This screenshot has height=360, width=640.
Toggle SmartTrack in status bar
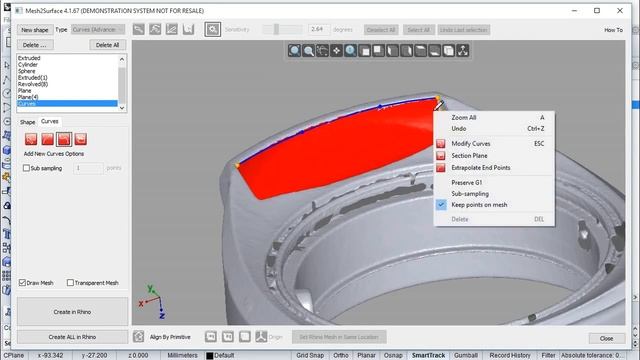tap(428, 356)
